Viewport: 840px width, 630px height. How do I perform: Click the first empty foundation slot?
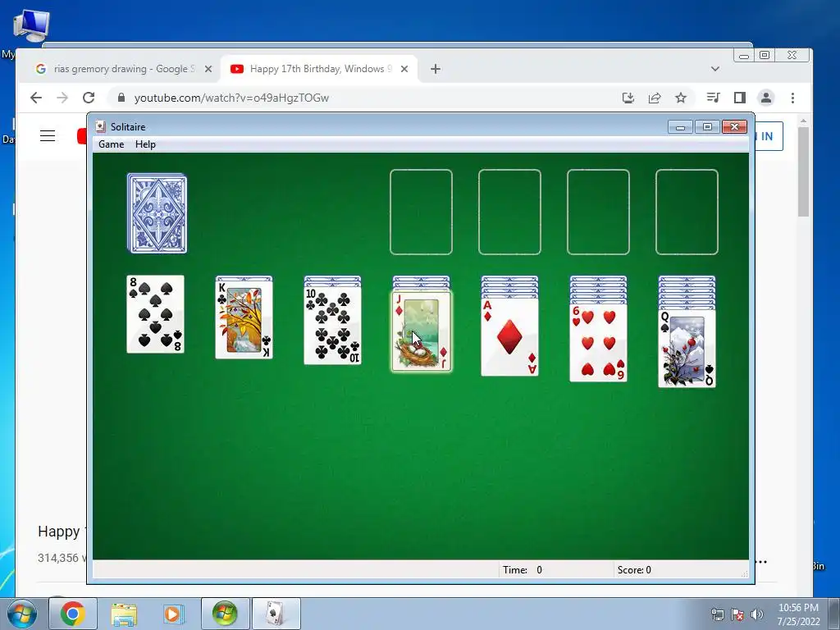(421, 212)
